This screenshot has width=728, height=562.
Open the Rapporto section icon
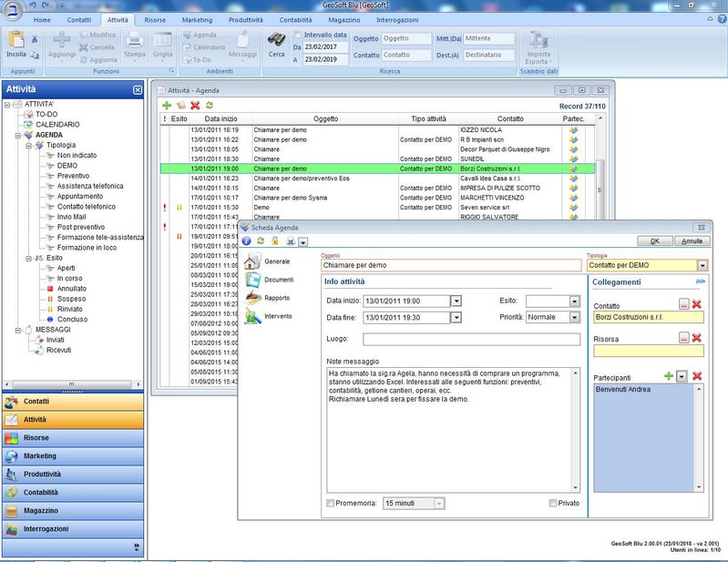tap(253, 297)
